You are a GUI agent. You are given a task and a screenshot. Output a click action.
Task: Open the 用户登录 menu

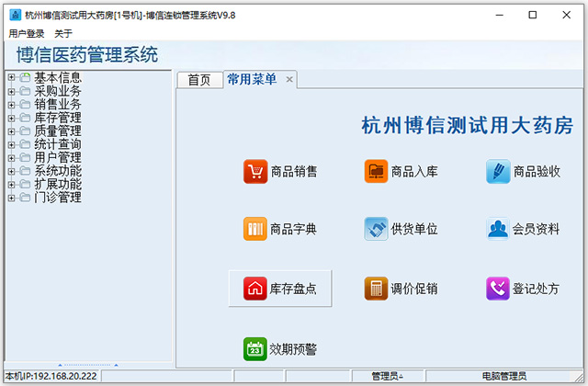[x=27, y=33]
